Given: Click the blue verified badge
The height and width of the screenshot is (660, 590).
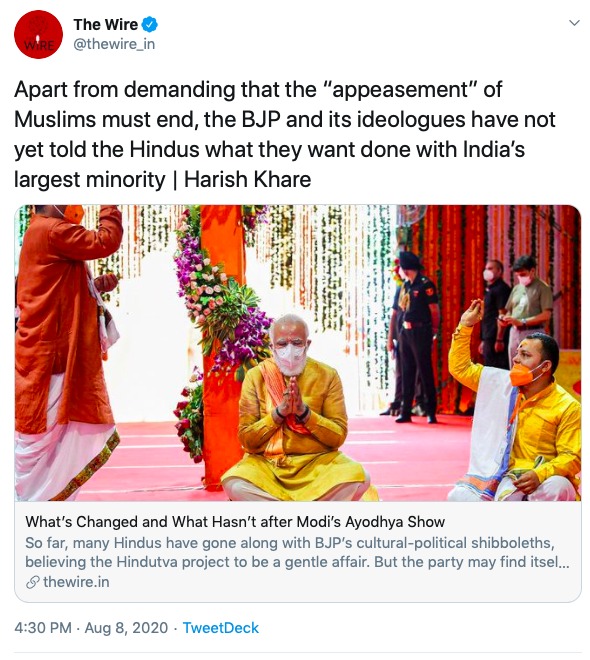Looking at the screenshot, I should pyautogui.click(x=149, y=25).
